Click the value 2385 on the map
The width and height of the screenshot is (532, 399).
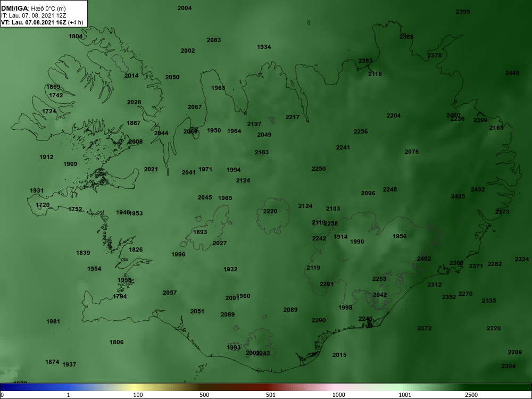pyautogui.click(x=365, y=61)
